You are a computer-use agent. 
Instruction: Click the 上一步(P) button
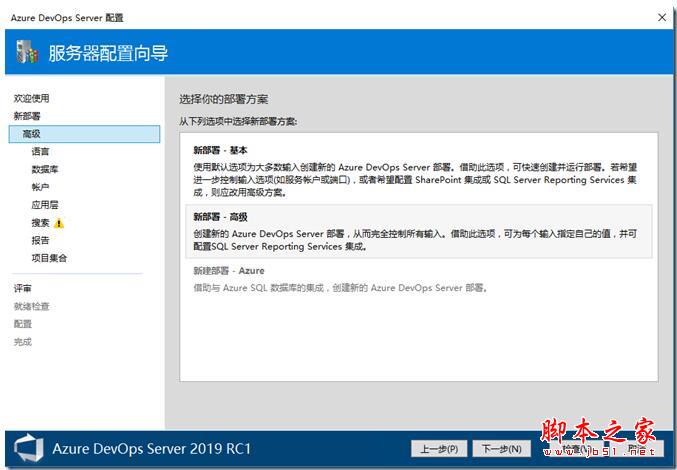click(439, 449)
